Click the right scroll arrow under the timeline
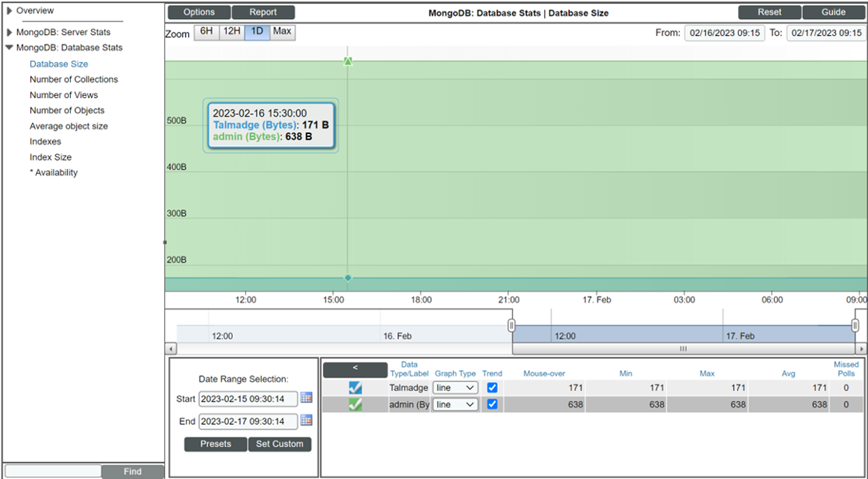 [861, 349]
